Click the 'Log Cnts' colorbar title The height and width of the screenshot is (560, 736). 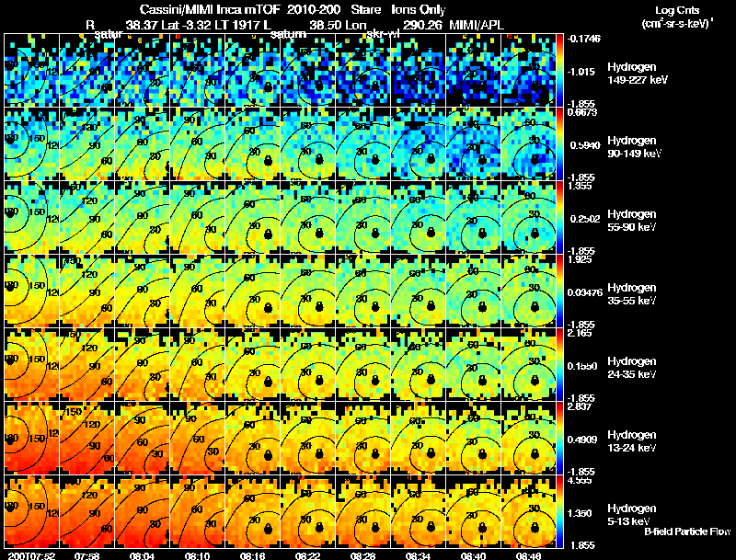point(677,10)
